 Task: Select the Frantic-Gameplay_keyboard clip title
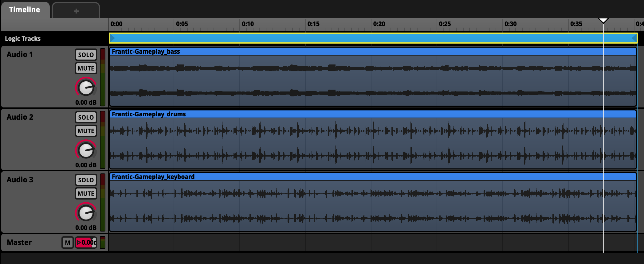(153, 177)
